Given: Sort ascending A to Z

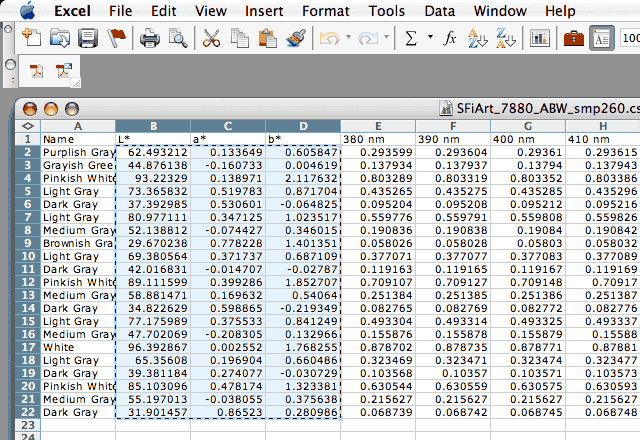Looking at the screenshot, I should (x=477, y=38).
